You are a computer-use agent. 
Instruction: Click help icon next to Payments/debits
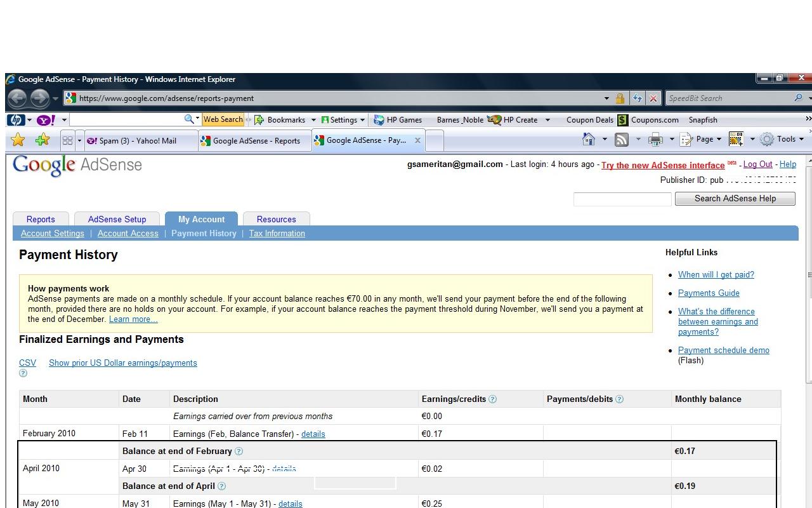pyautogui.click(x=620, y=399)
